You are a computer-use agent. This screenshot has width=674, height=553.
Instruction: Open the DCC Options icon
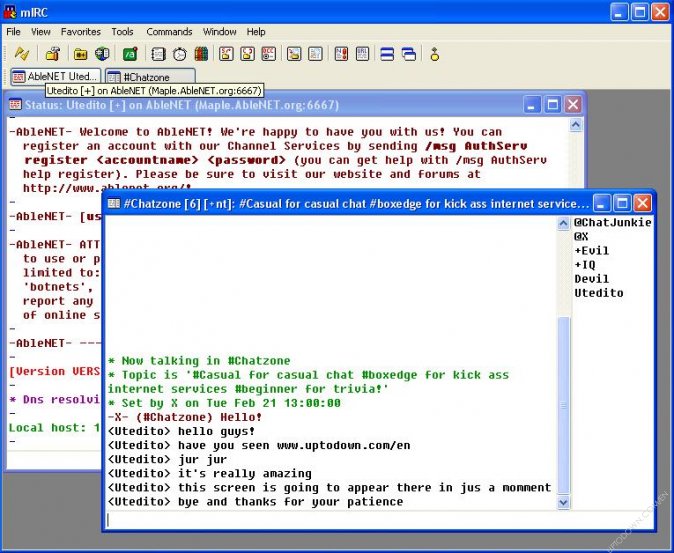tap(268, 54)
